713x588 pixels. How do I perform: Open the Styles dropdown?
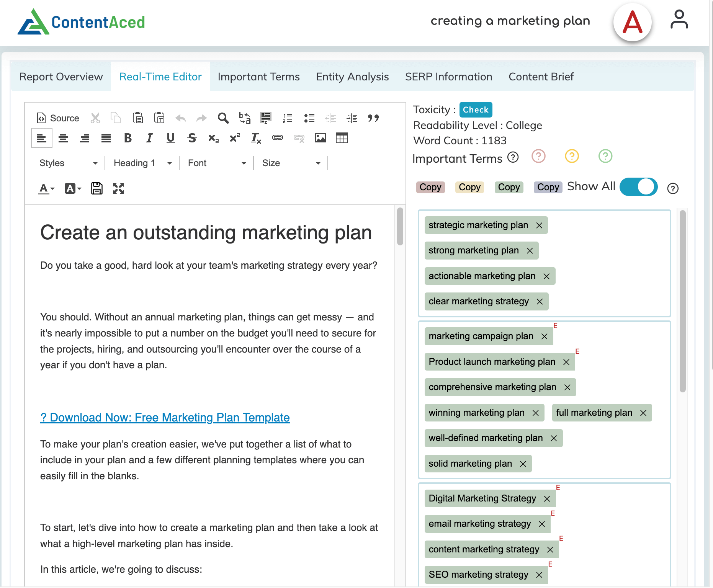point(69,163)
